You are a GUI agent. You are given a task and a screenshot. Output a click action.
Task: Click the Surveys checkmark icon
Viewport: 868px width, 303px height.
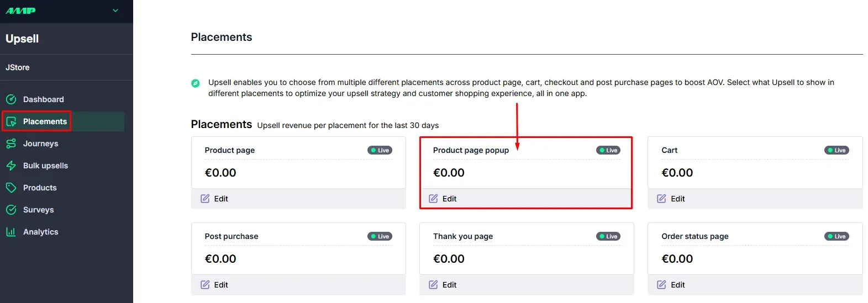click(x=11, y=210)
